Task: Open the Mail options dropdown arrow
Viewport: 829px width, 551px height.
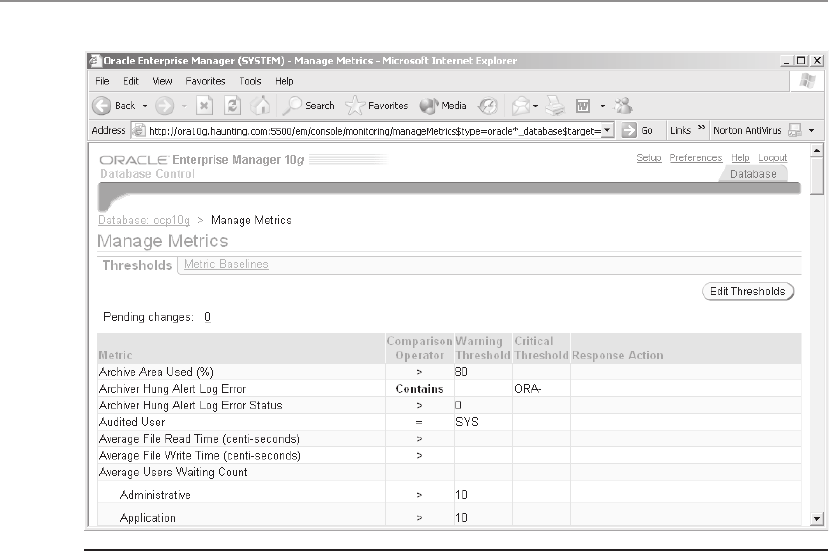Action: click(x=536, y=106)
